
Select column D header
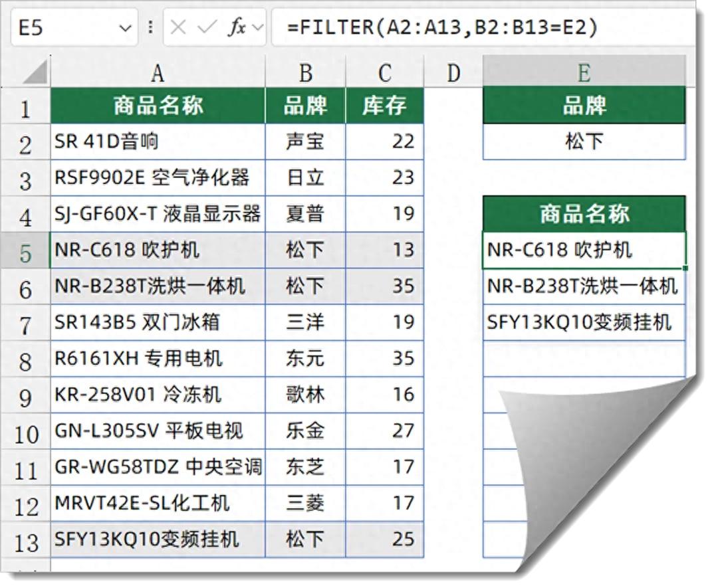point(453,72)
